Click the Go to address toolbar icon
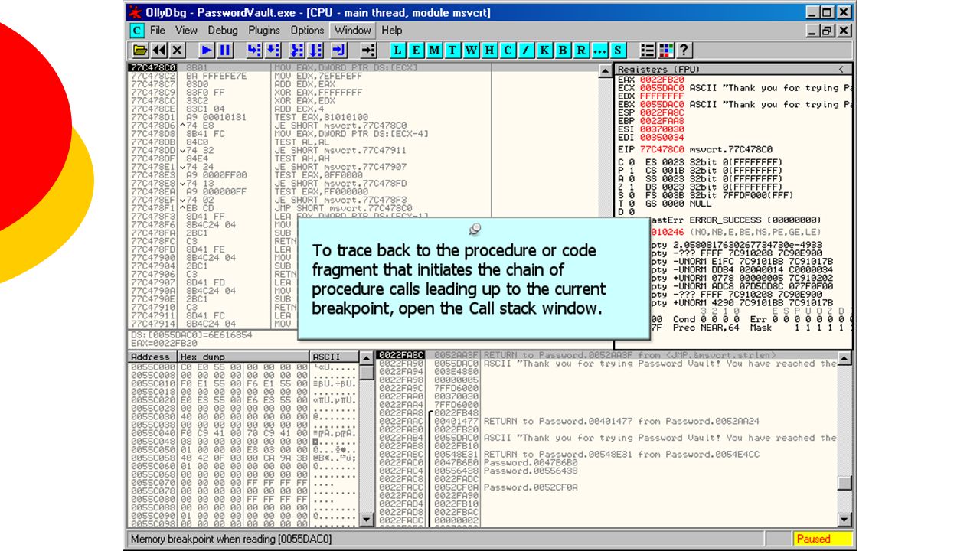Image resolution: width=980 pixels, height=551 pixels. point(368,51)
